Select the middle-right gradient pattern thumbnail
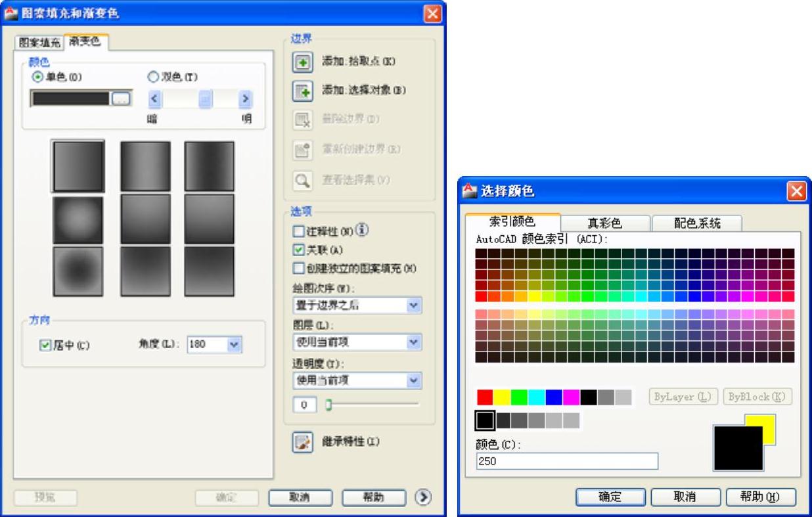Screen dimensions: 812x517 [x=210, y=220]
